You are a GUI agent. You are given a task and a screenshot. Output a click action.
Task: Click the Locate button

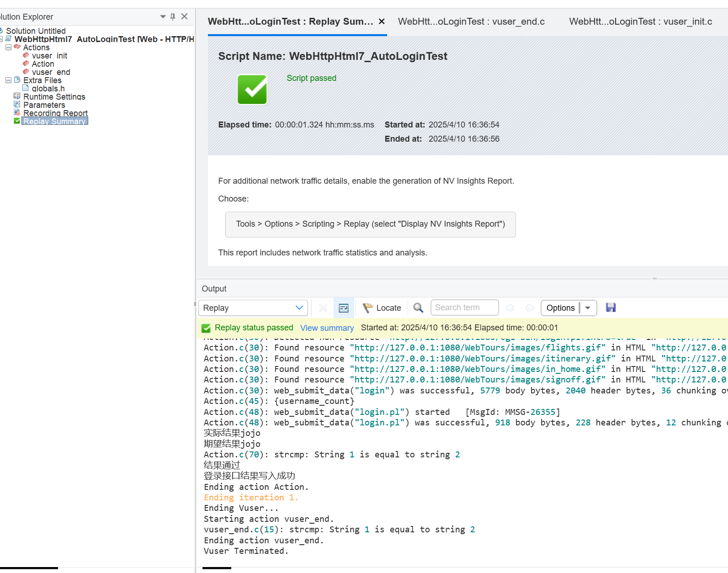(x=382, y=308)
